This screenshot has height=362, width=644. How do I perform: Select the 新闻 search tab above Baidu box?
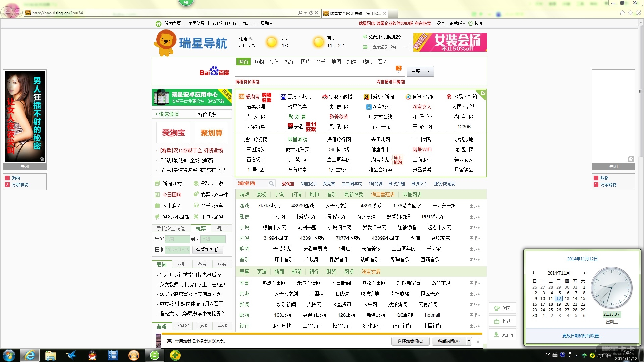point(274,62)
